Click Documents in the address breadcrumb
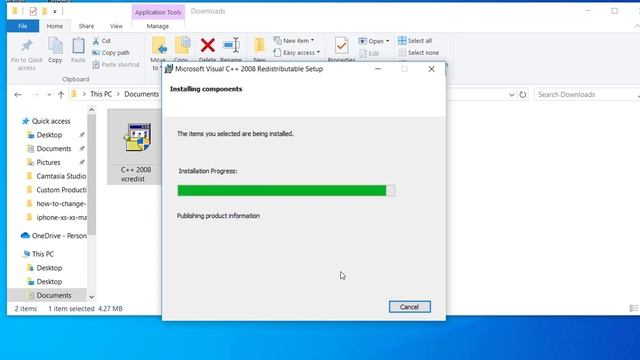 pyautogui.click(x=141, y=94)
